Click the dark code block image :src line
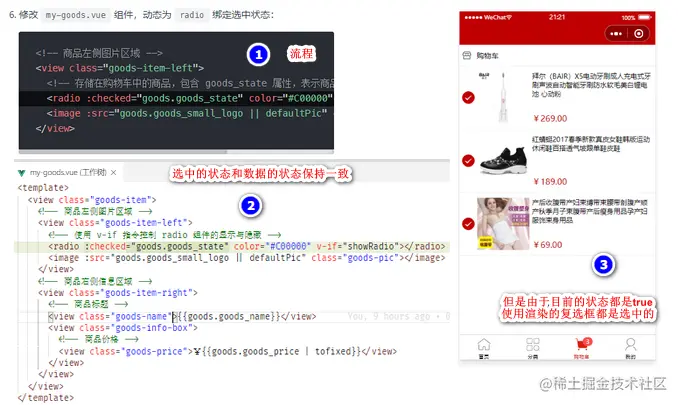 coord(187,114)
